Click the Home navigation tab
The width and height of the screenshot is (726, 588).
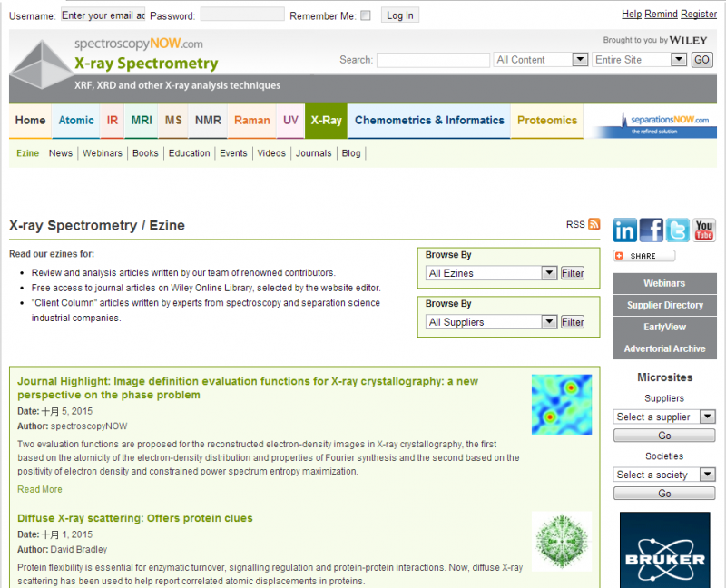click(31, 121)
